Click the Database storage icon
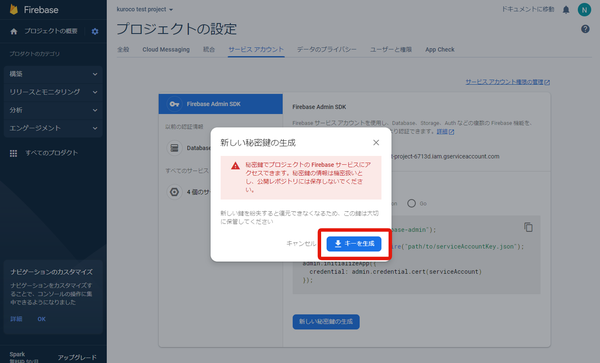Image resolution: width=600 pixels, height=363 pixels. click(174, 148)
